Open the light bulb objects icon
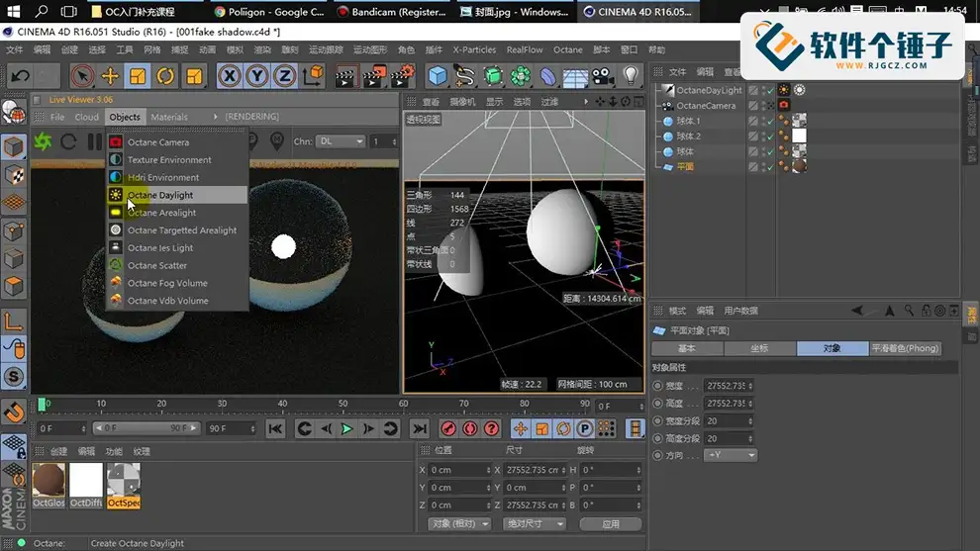Screen dimensions: 980x551 coord(631,76)
